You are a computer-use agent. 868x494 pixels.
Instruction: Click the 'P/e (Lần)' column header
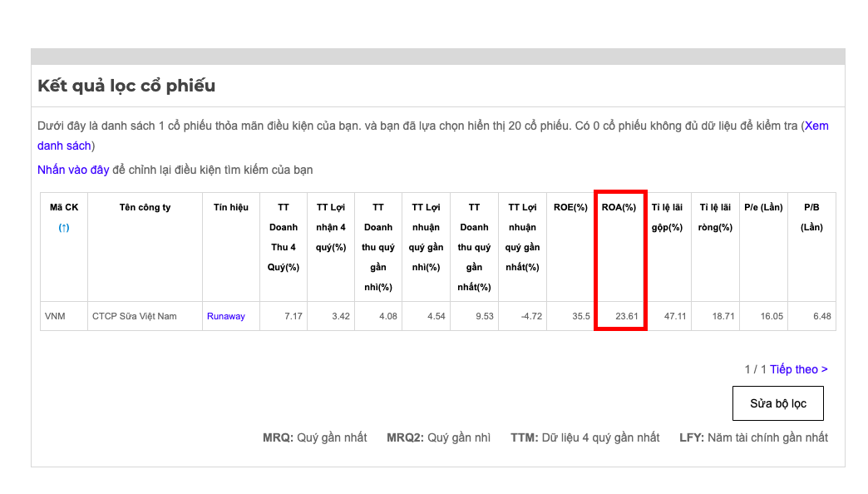coord(763,207)
